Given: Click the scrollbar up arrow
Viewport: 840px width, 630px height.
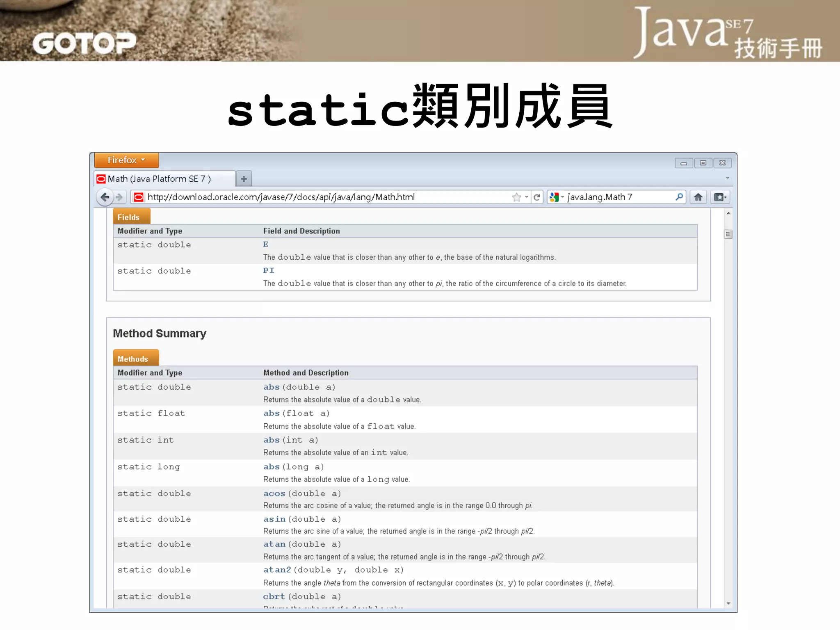Looking at the screenshot, I should coord(728,213).
